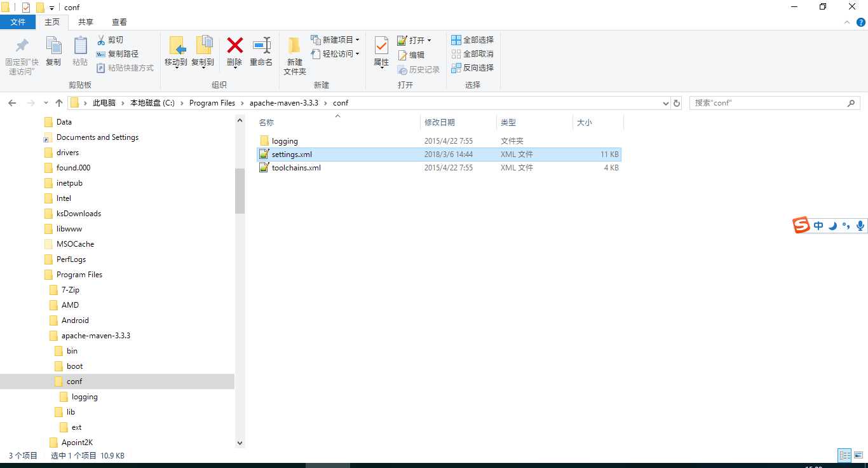The width and height of the screenshot is (868, 468).
Task: Click the search magnifier icon
Action: (851, 103)
